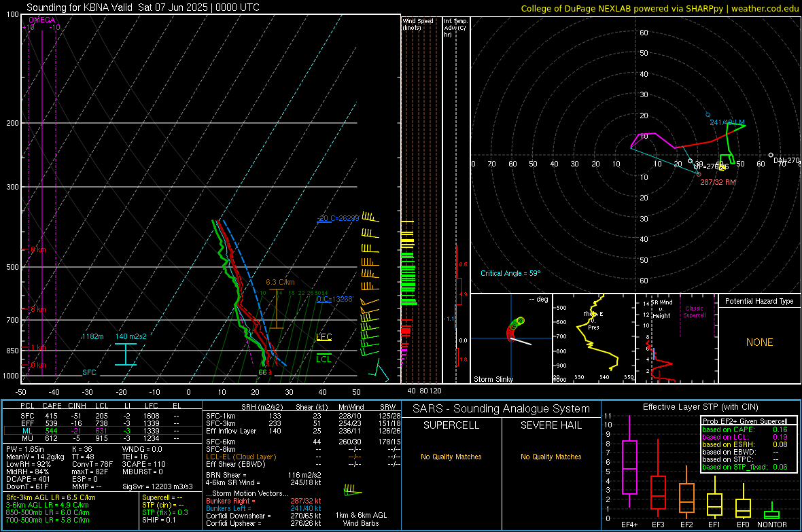Click the 1km & 6km AGL Wind Barbs icon
Image resolution: width=802 pixels, height=532 pixels.
pos(353,491)
